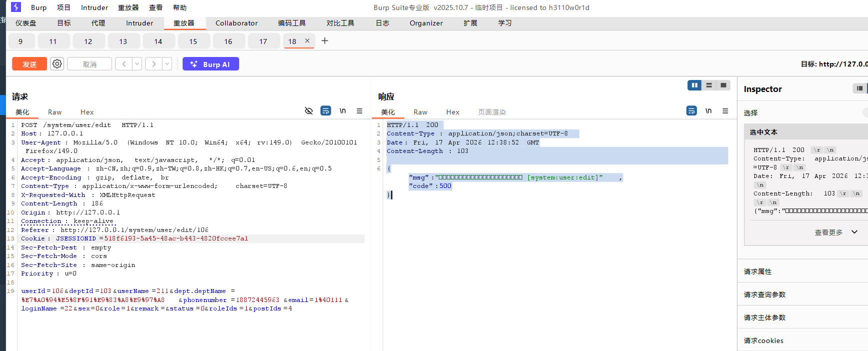Switch response view to Hex
Viewport: 868px width, 351px height.
point(453,112)
